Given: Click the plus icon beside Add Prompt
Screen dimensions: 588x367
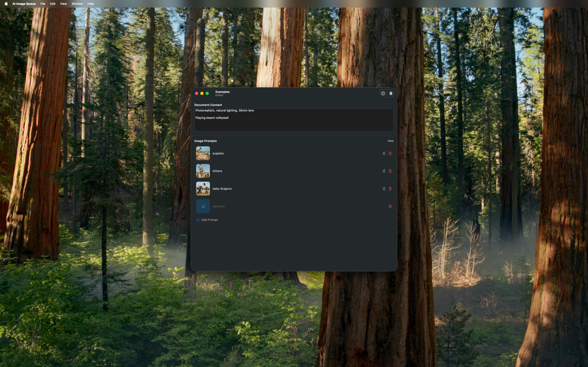Looking at the screenshot, I should pyautogui.click(x=198, y=220).
